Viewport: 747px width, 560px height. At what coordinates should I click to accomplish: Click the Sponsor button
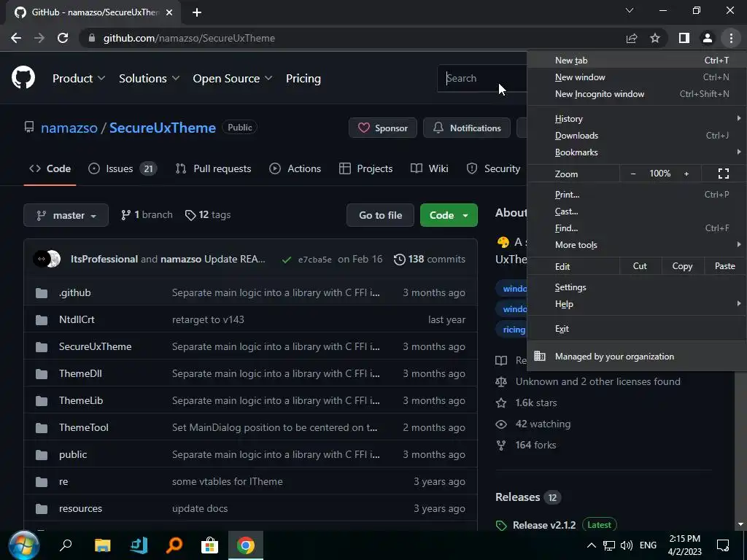tap(382, 128)
